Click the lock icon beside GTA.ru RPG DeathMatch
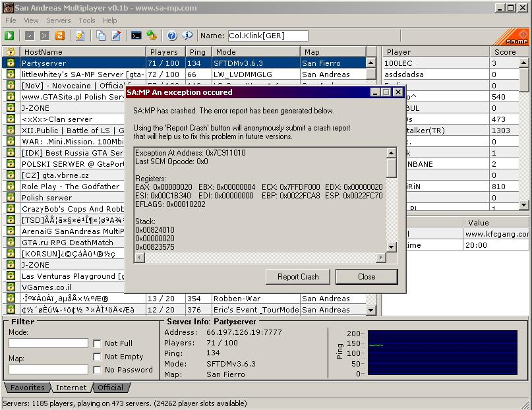 point(11,242)
